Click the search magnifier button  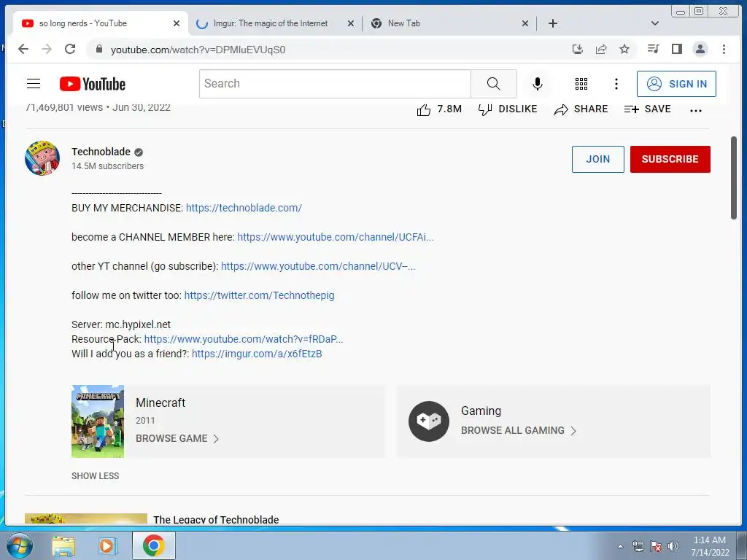(494, 84)
